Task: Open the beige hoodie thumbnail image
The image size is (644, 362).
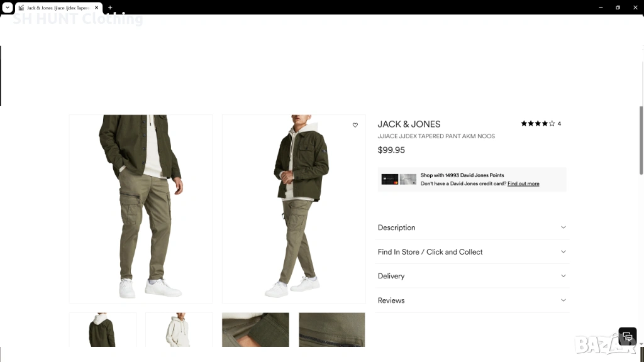Action: [x=179, y=329]
